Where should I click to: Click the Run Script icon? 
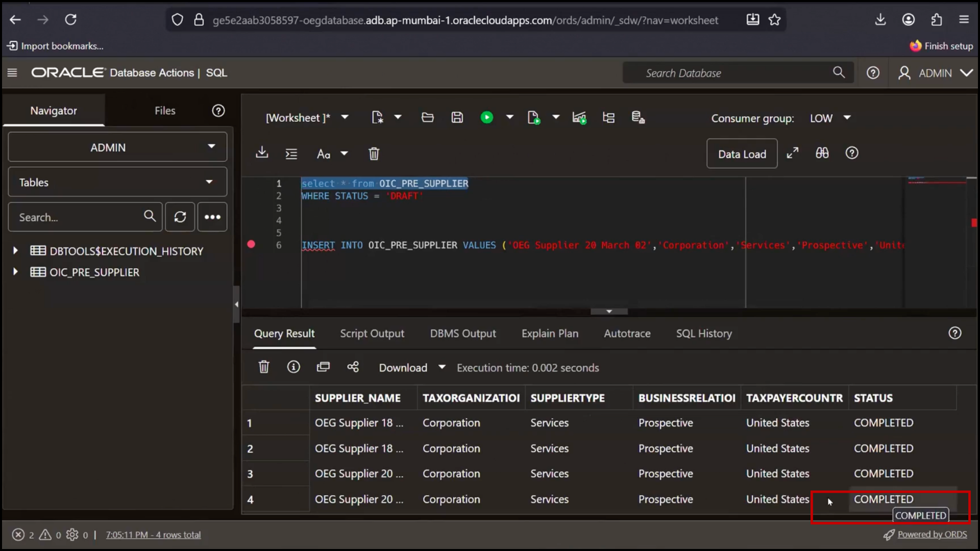(x=533, y=118)
